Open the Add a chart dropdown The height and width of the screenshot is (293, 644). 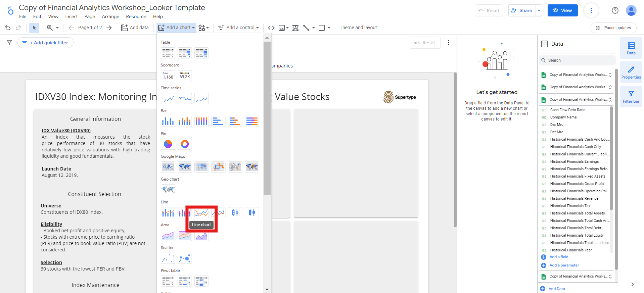click(177, 28)
